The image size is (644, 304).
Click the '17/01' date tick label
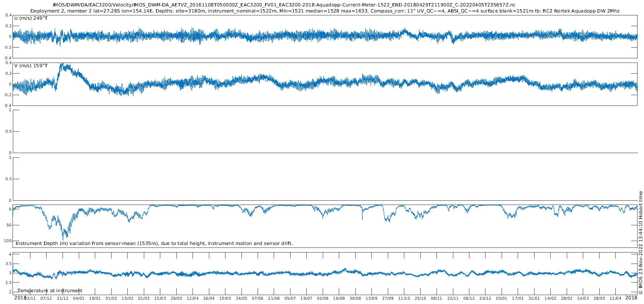[518, 298]
